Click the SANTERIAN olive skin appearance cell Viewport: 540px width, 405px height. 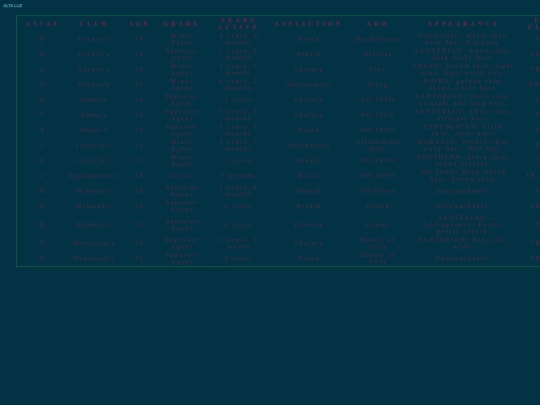point(463,100)
